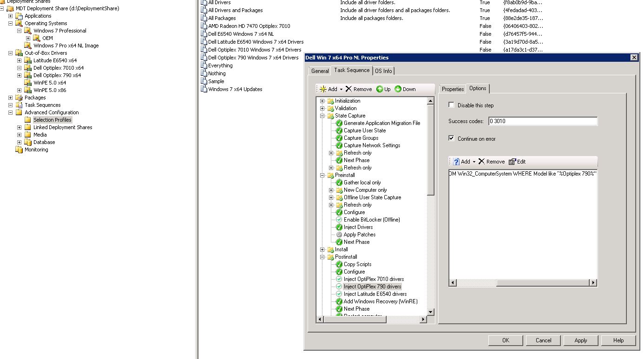644x359 pixels.
Task: Collapse the State Capture group
Action: (x=322, y=116)
